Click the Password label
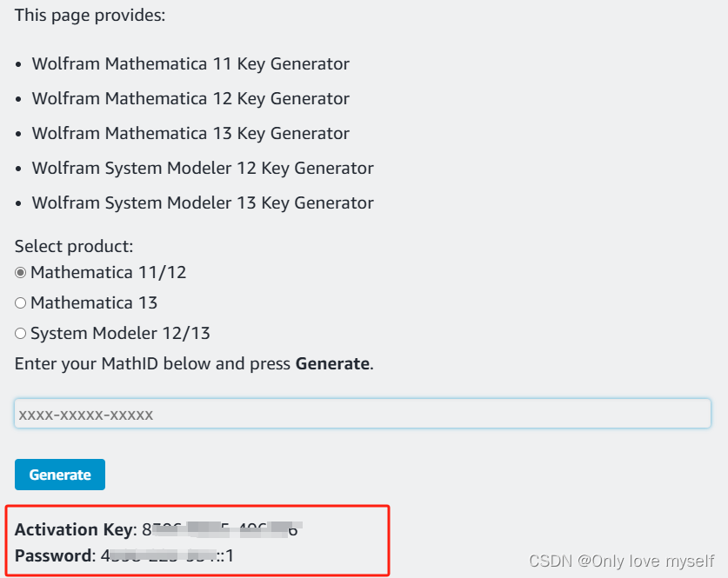 coord(53,554)
